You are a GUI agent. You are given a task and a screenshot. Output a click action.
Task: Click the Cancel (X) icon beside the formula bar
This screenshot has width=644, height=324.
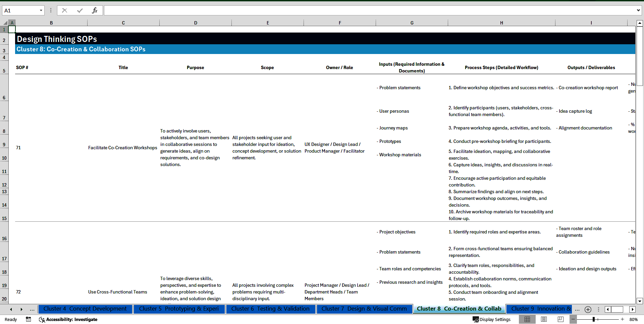64,10
